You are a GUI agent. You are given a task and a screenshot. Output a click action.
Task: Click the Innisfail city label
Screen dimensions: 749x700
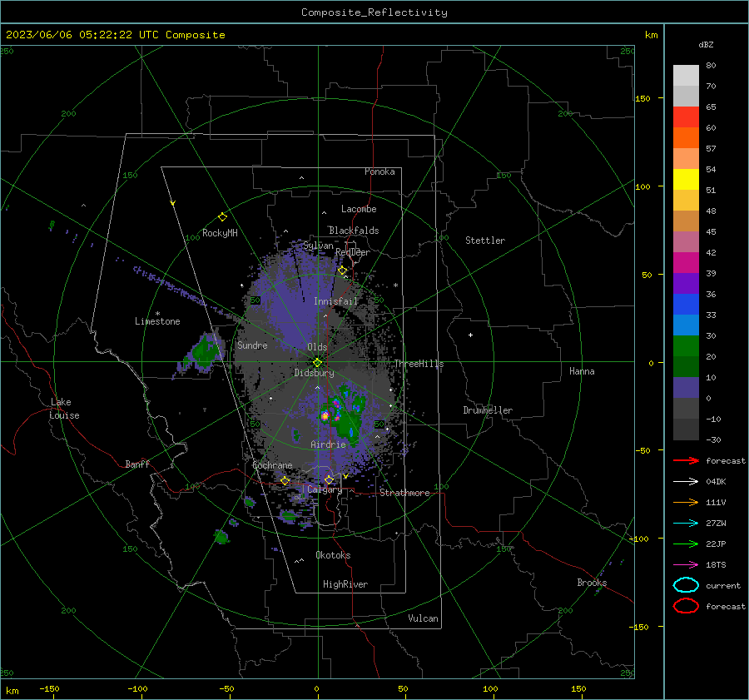click(x=335, y=301)
